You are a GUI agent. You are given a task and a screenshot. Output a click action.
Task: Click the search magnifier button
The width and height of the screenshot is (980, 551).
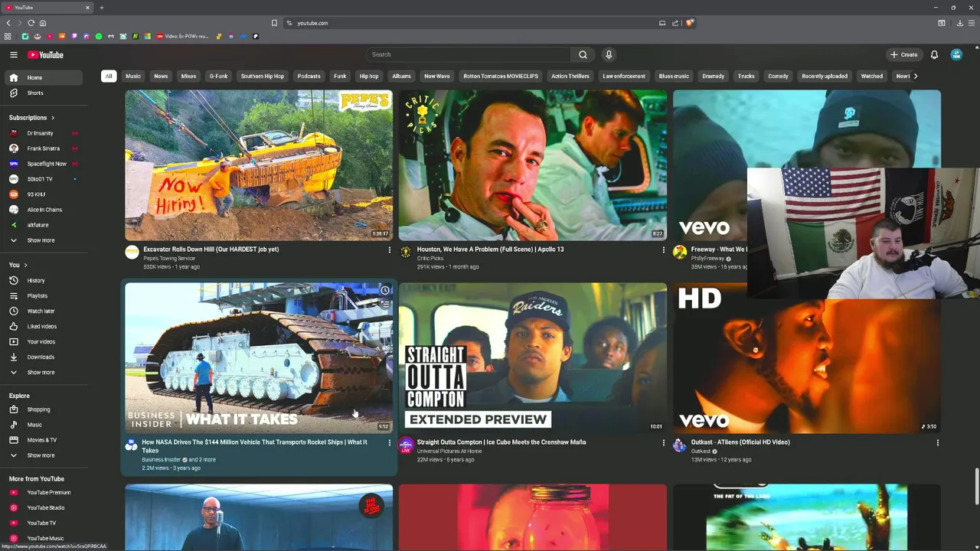point(583,54)
